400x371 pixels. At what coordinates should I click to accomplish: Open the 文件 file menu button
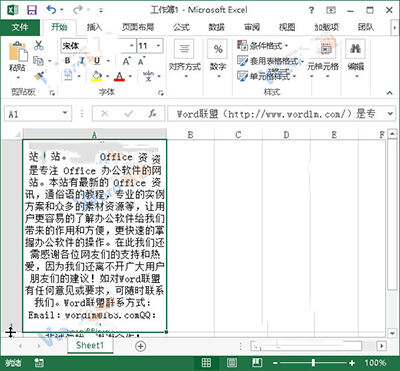point(20,27)
